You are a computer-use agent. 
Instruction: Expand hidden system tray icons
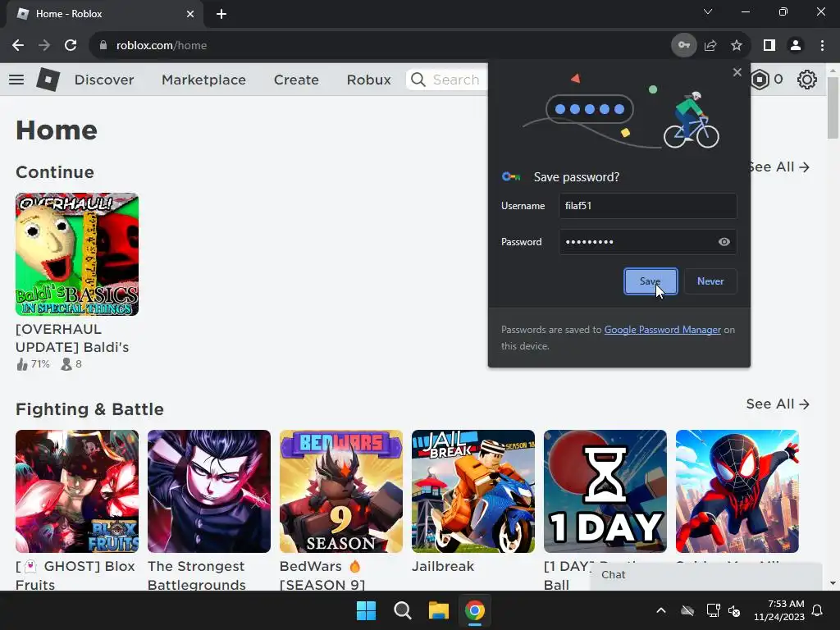click(x=661, y=610)
